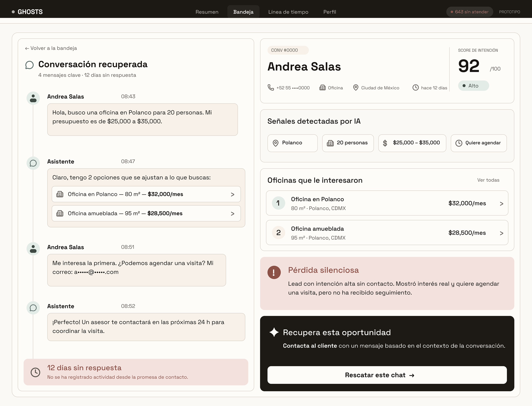The width and height of the screenshot is (532, 406).
Task: Select the 20 personas signal chip
Action: (348, 143)
